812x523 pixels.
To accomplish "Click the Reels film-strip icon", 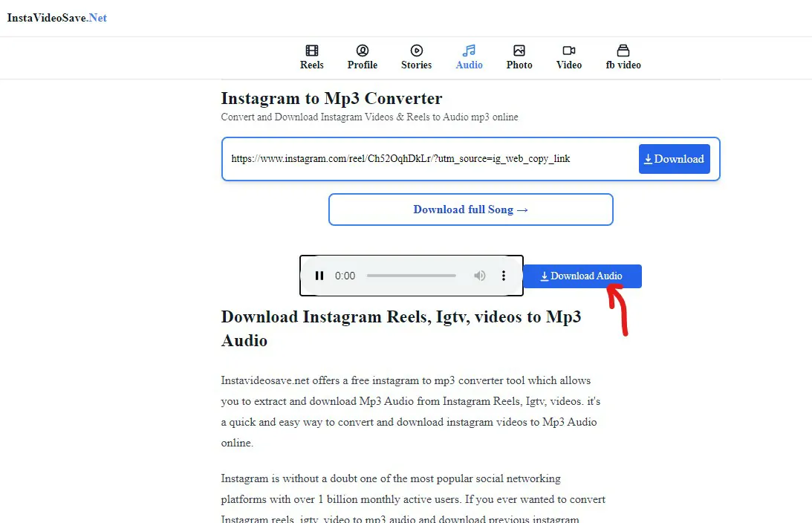I will pyautogui.click(x=312, y=51).
